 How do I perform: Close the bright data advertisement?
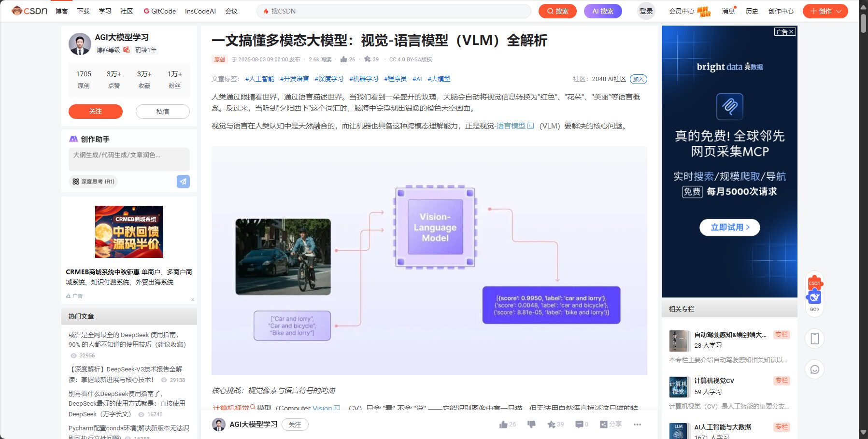[791, 32]
